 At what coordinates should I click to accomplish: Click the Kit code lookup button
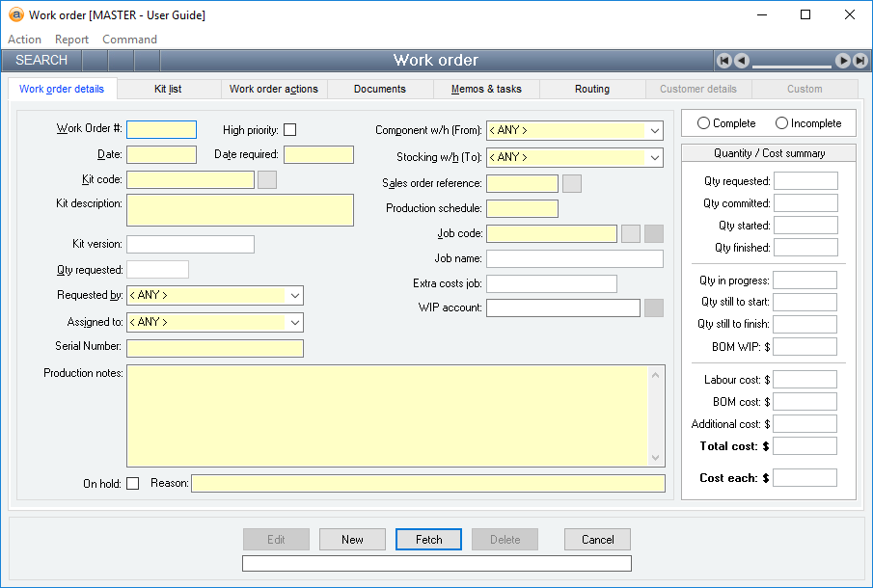coord(267,179)
